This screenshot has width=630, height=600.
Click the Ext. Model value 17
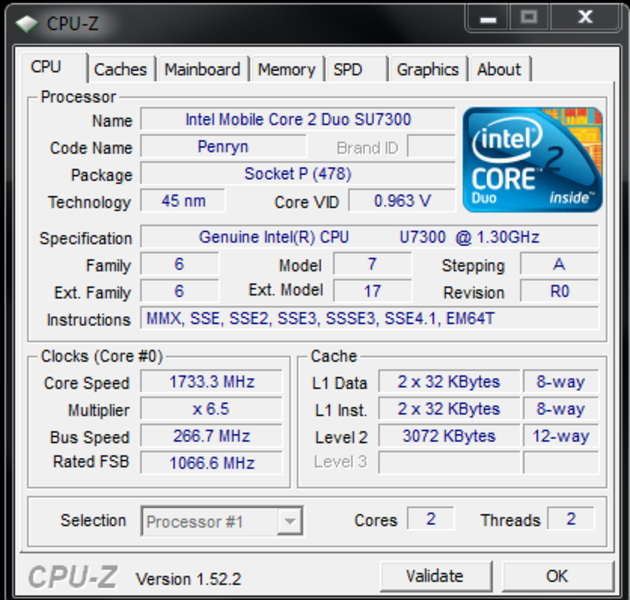[x=372, y=291]
